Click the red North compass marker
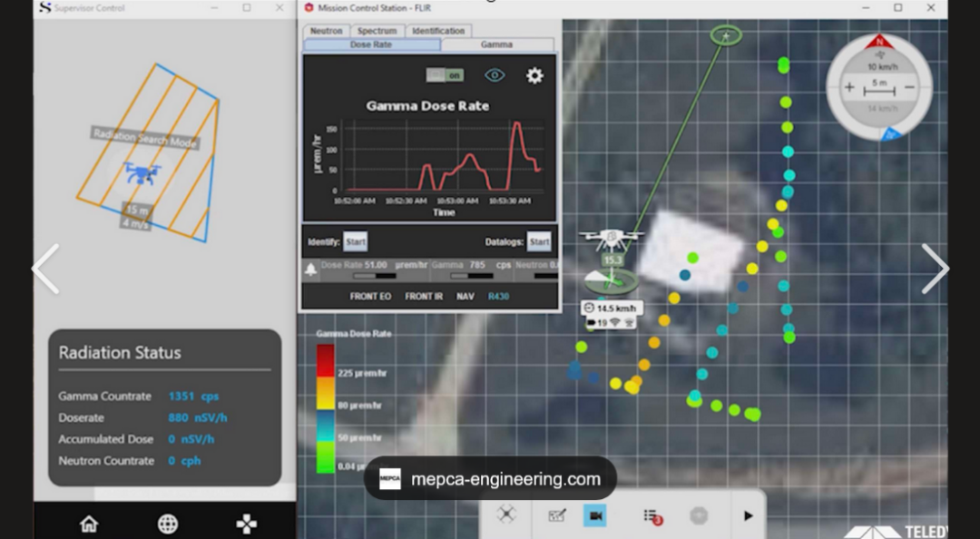Viewport: 980px width, 539px height. [878, 41]
